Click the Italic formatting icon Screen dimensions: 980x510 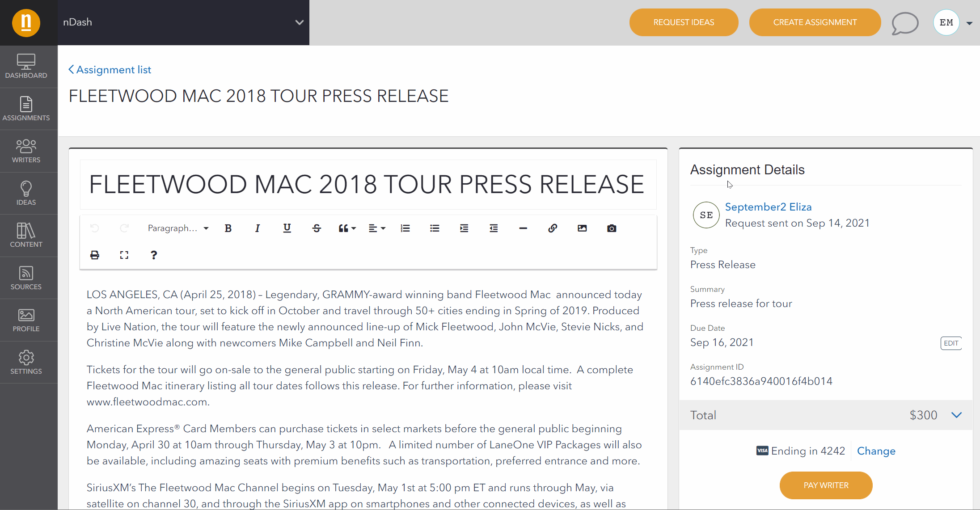tap(258, 228)
